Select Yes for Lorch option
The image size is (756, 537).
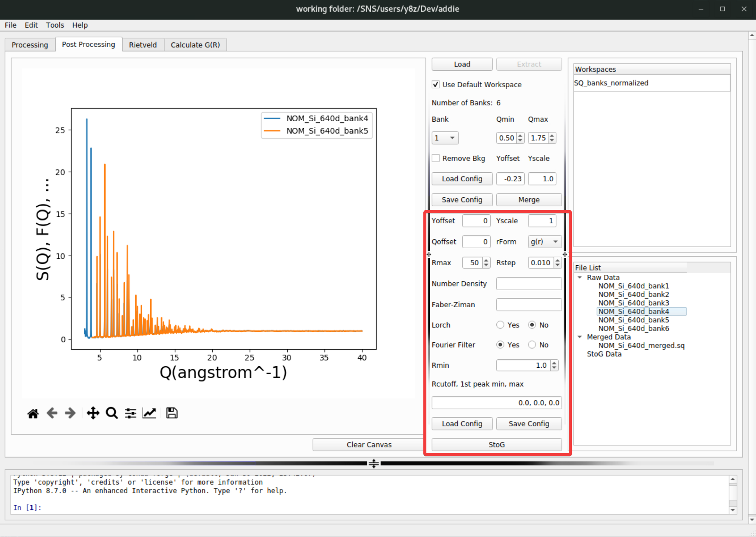pos(500,325)
